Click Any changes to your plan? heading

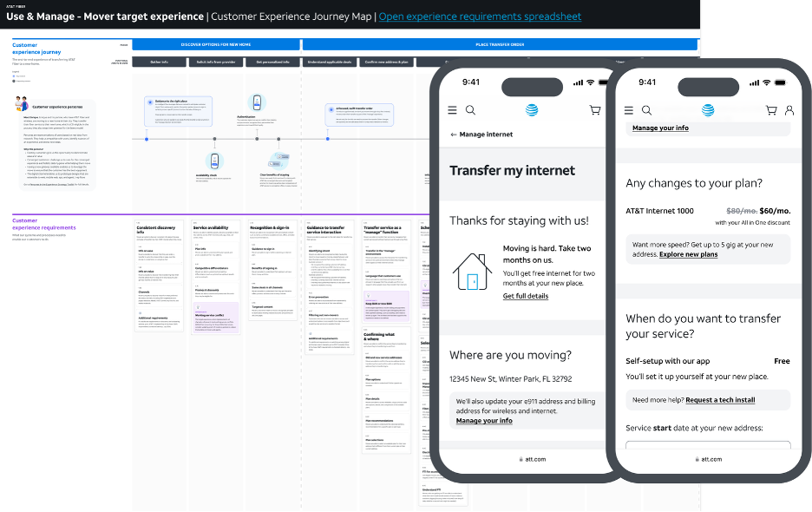[x=694, y=183]
